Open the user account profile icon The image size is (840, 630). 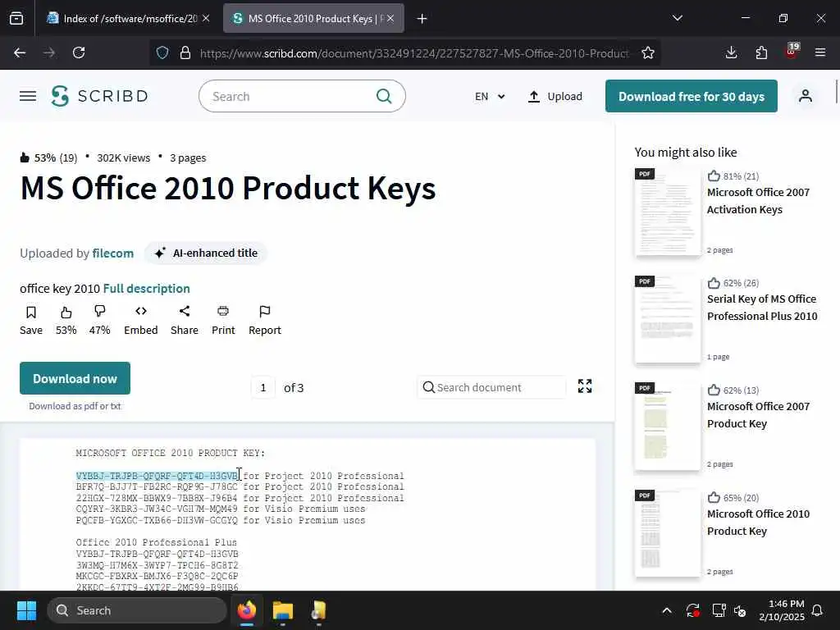pos(806,97)
